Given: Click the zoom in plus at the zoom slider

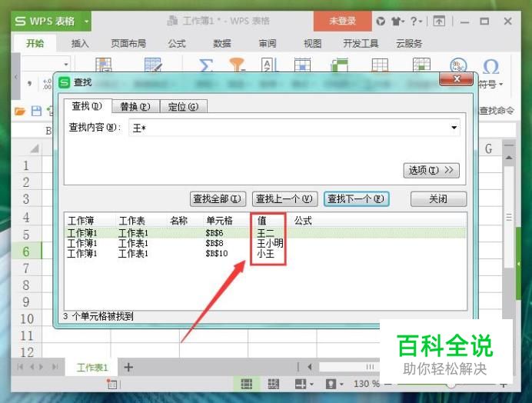Looking at the screenshot, I should click(x=504, y=385).
